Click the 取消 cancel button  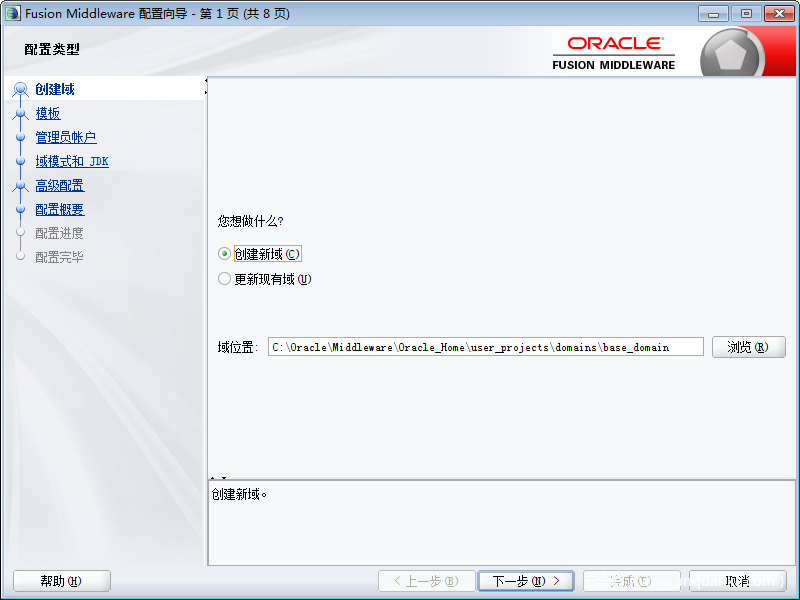738,581
